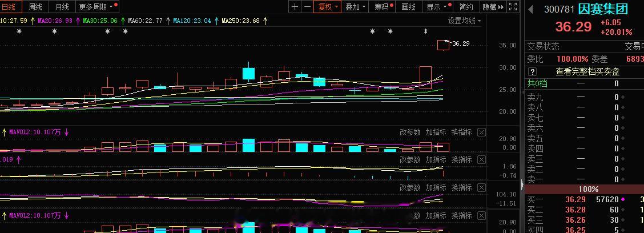This screenshot has width=644, height=233.
Task: Click the cyan arrow after MA120:23.04
Action: coord(216,21)
